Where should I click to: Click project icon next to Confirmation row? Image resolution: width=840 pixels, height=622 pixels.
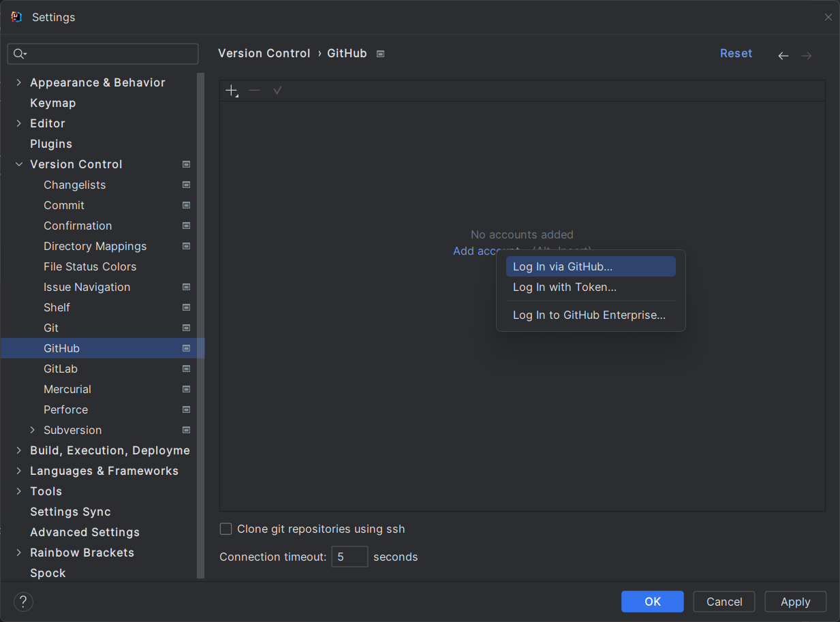click(187, 226)
